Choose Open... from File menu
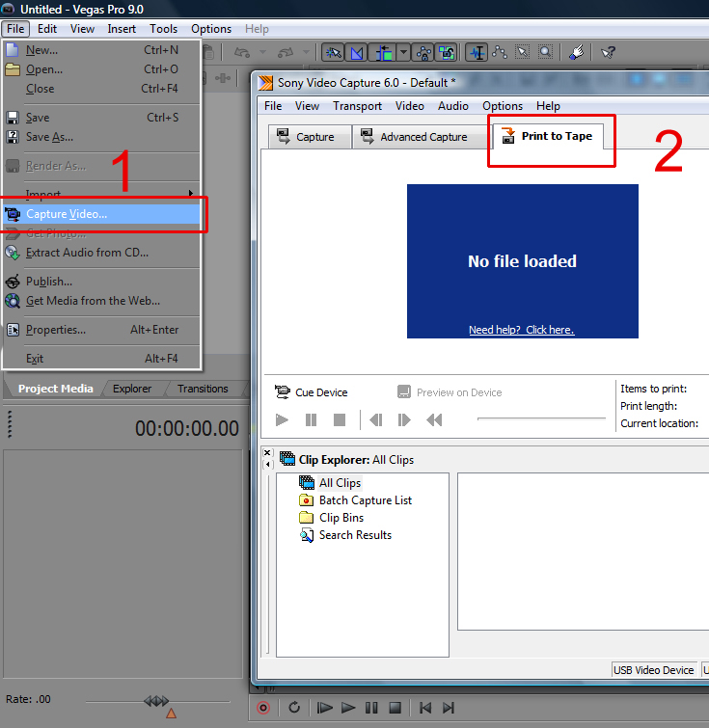 (x=101, y=69)
